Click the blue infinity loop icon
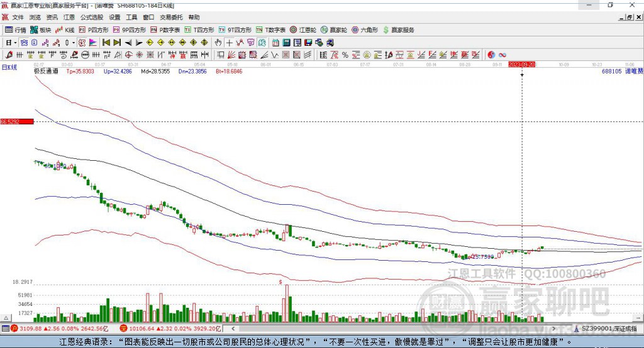 click(502, 55)
